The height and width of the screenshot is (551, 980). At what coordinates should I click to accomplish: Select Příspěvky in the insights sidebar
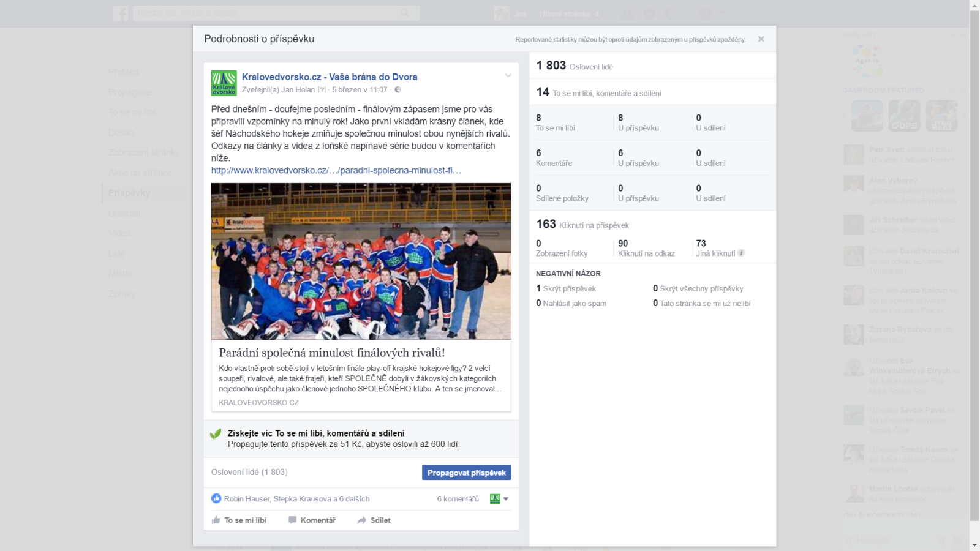pyautogui.click(x=129, y=193)
